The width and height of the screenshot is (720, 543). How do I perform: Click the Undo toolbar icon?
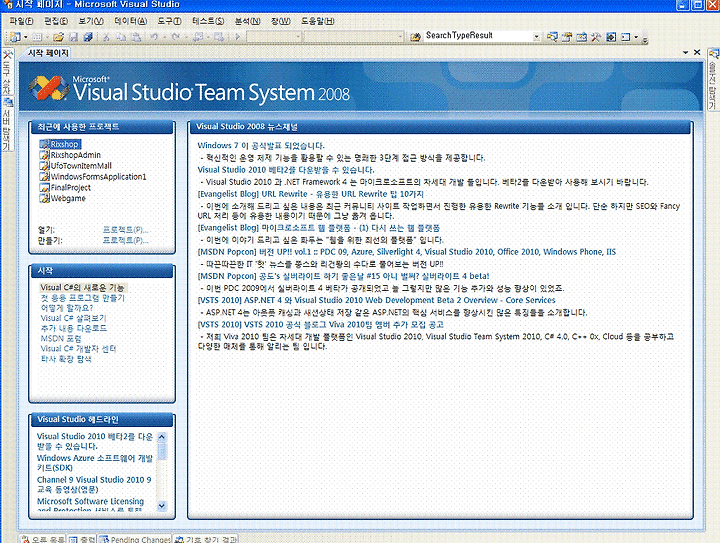[154, 37]
